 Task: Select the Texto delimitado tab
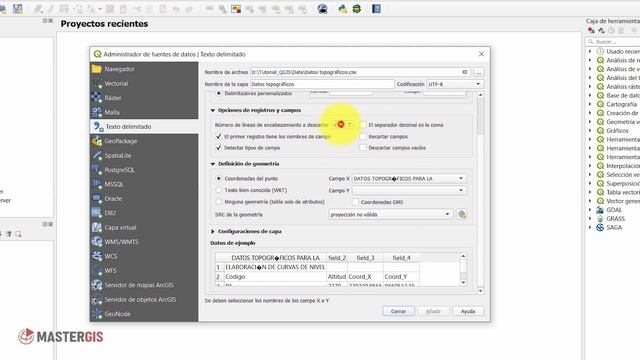(x=144, y=127)
